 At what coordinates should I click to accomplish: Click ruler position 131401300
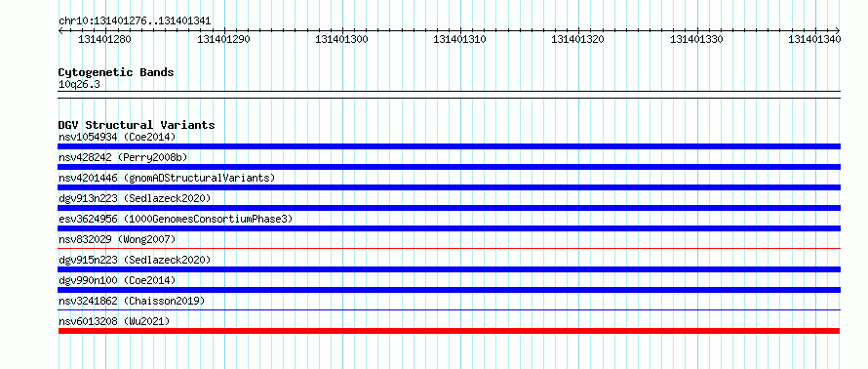[x=342, y=39]
